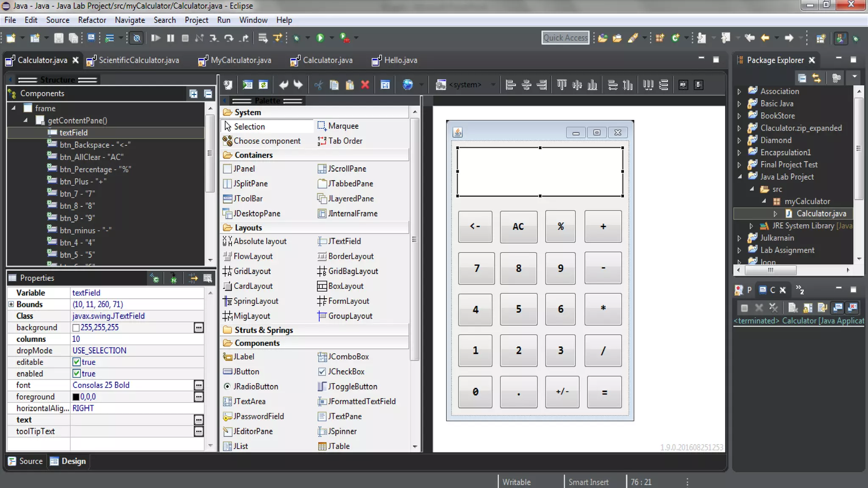Expand the Bounds property row
This screenshot has height=488, width=868.
11,304
